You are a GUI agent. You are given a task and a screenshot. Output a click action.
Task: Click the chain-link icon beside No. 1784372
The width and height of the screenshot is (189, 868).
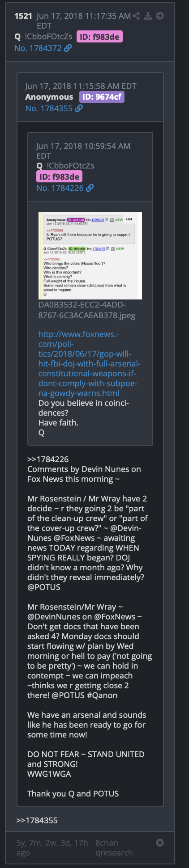click(68, 48)
